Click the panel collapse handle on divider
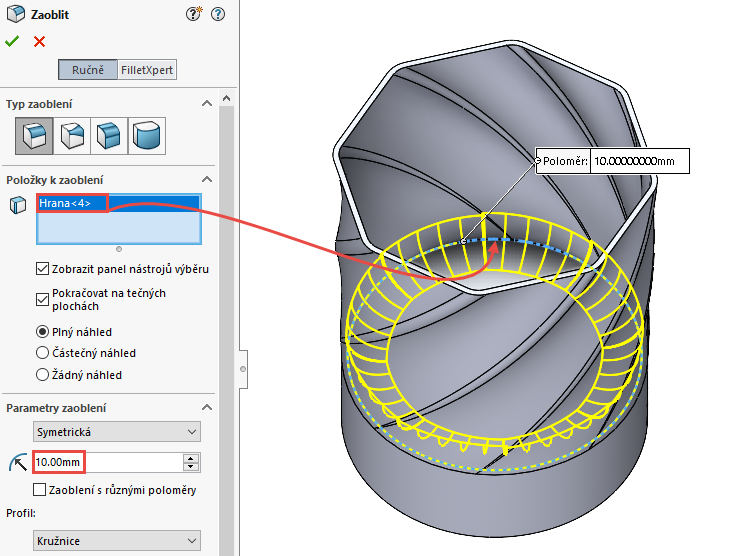This screenshot has height=556, width=750. point(243,369)
